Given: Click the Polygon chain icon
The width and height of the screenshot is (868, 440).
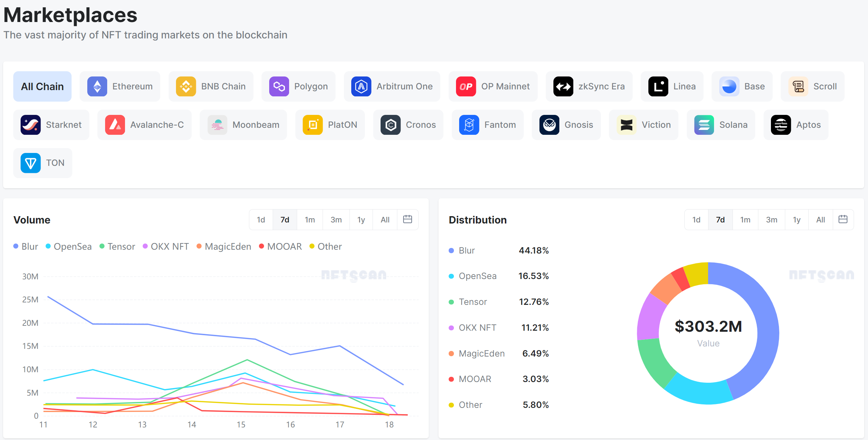Looking at the screenshot, I should point(279,87).
